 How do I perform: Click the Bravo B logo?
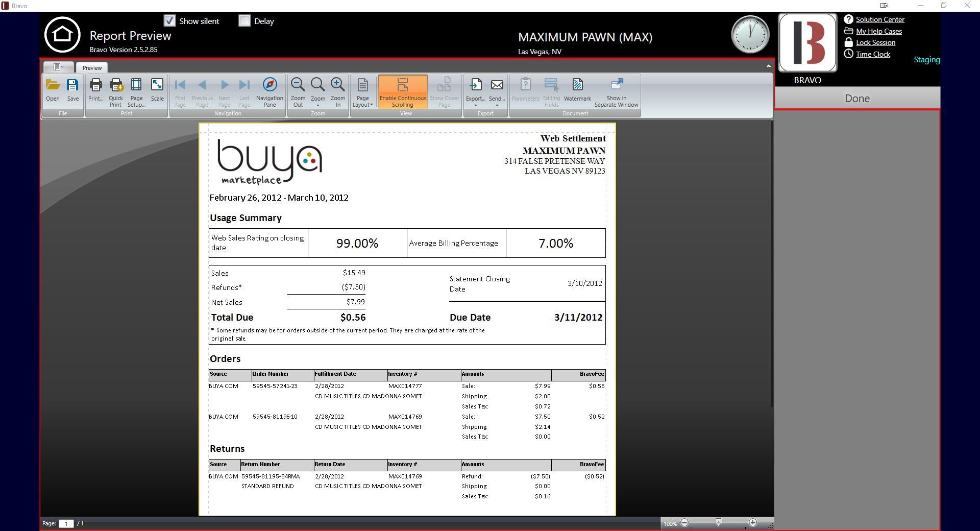[x=807, y=42]
